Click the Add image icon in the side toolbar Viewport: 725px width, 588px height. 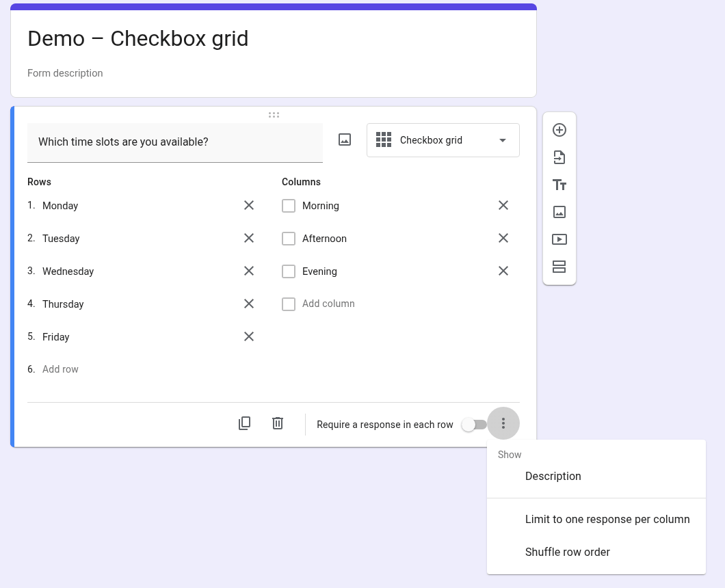[x=559, y=212]
